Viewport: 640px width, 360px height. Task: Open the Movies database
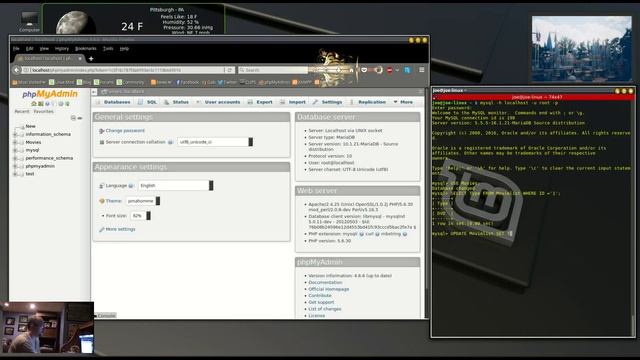pyautogui.click(x=33, y=142)
